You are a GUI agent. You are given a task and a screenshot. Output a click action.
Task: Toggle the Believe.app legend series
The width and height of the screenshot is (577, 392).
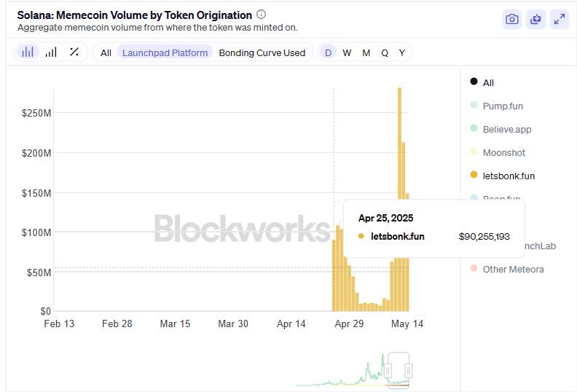(506, 130)
